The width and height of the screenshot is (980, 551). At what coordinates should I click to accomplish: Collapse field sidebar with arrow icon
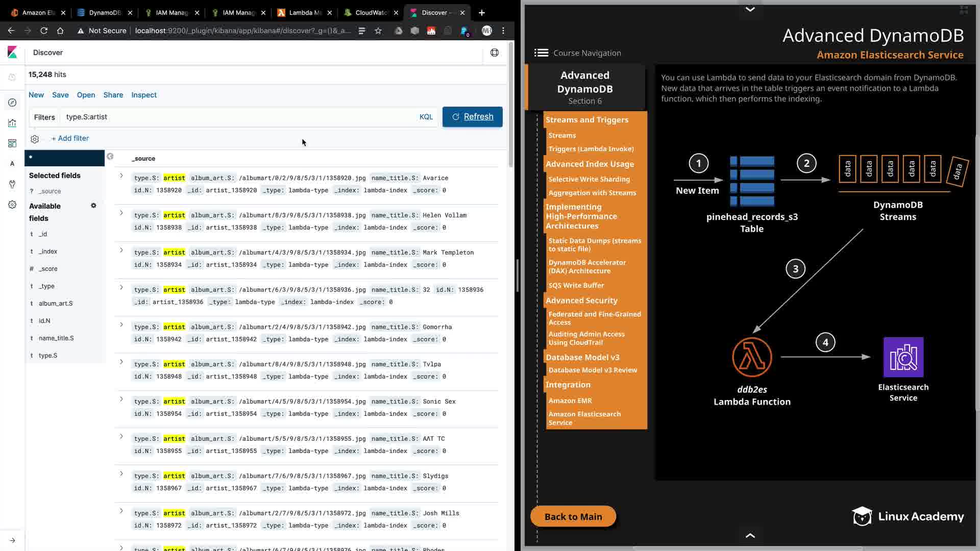coord(110,157)
